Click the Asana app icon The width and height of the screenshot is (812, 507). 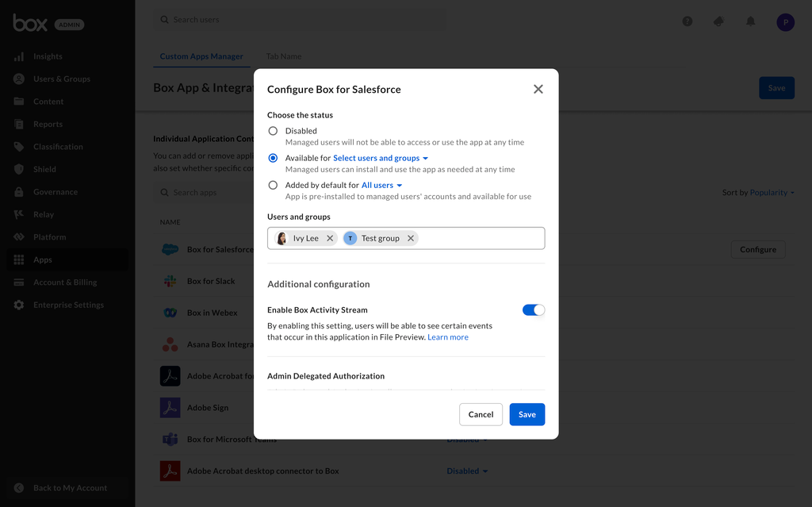[170, 344]
